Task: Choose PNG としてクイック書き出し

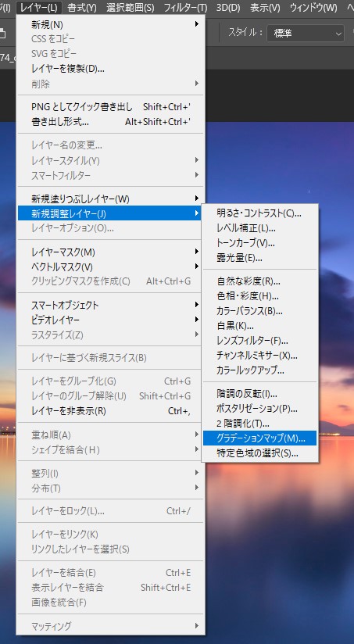Action: [110, 107]
